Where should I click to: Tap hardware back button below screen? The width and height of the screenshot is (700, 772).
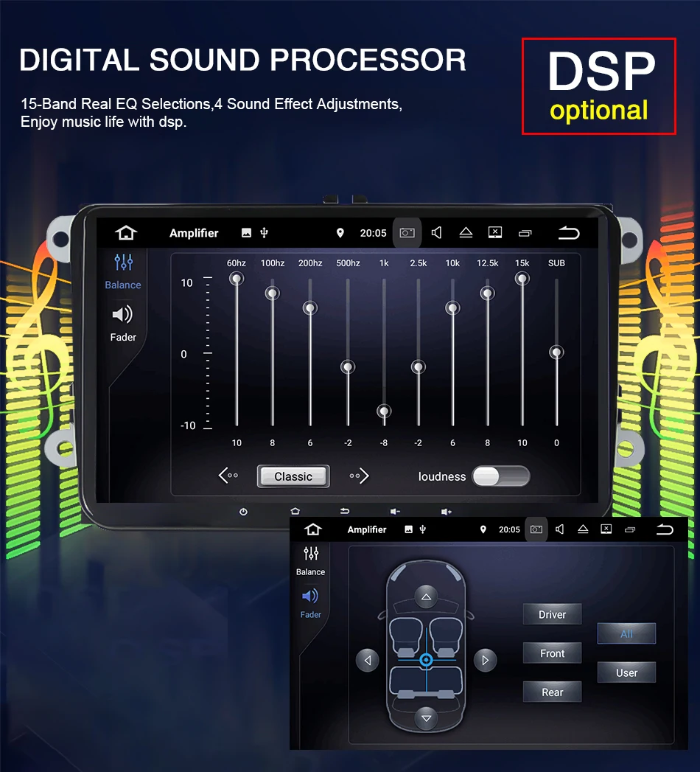tap(345, 512)
